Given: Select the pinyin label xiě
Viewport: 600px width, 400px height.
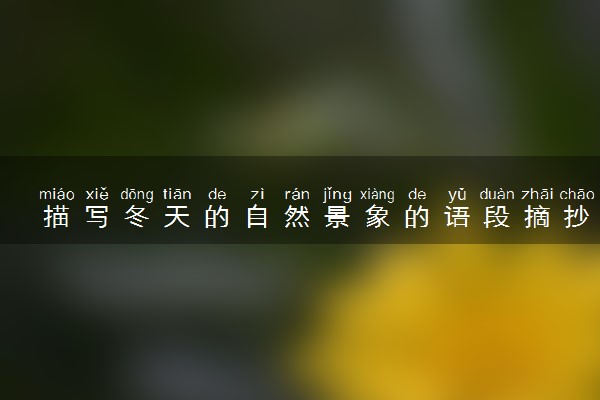Looking at the screenshot, I should 97,194.
